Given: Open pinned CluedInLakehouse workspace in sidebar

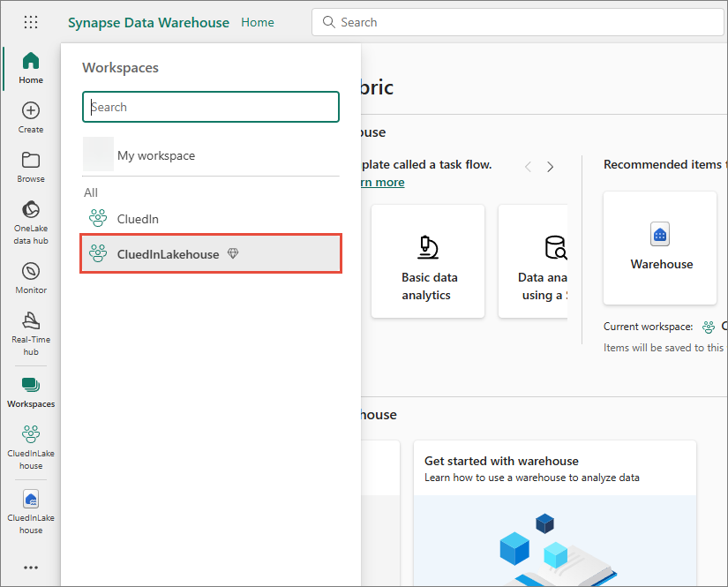Looking at the screenshot, I should tap(31, 444).
